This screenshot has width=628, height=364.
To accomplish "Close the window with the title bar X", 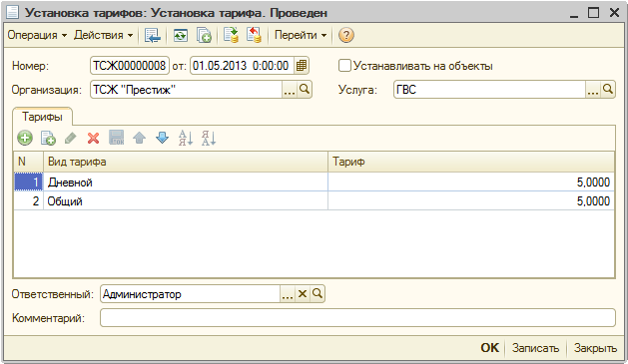I will 614,13.
